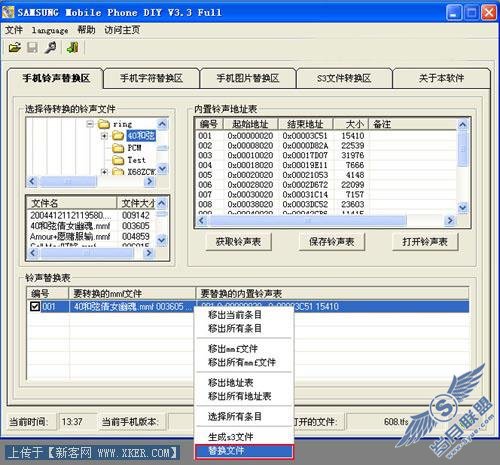Select file 40和弦倩女幽魂.mmf in list
This screenshot has width=500, height=465.
[90, 226]
